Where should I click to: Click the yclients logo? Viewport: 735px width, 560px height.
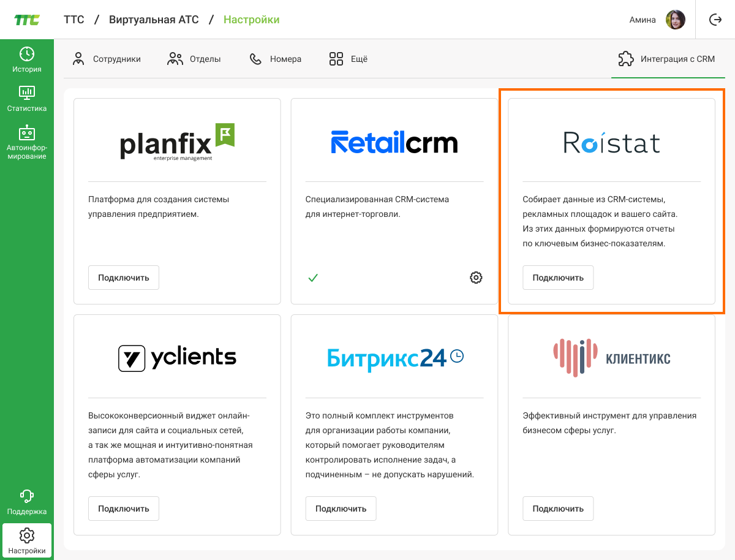(177, 358)
